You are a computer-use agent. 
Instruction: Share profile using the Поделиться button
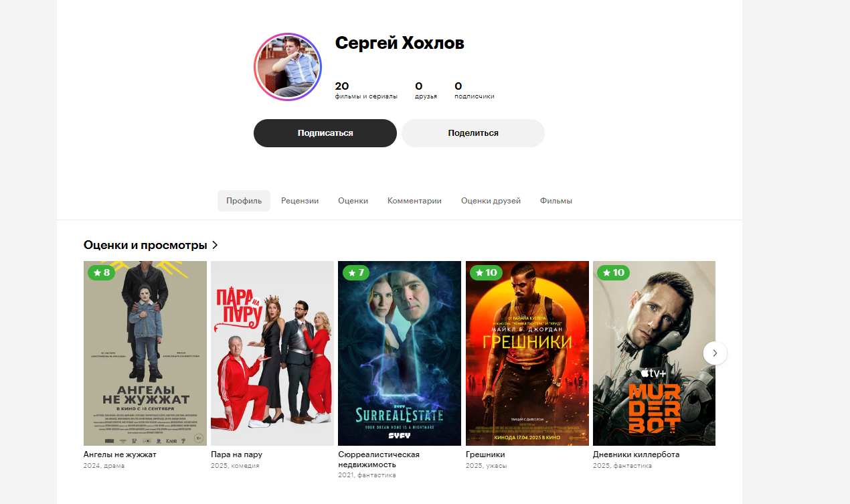click(473, 133)
